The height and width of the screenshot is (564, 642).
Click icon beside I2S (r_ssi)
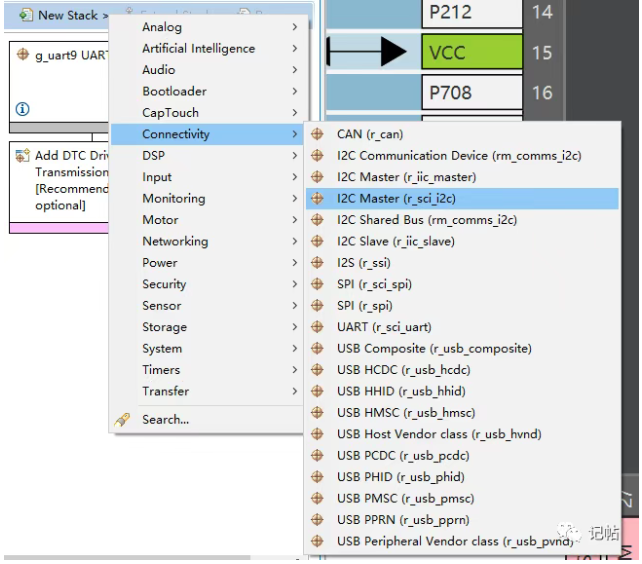[x=317, y=263]
